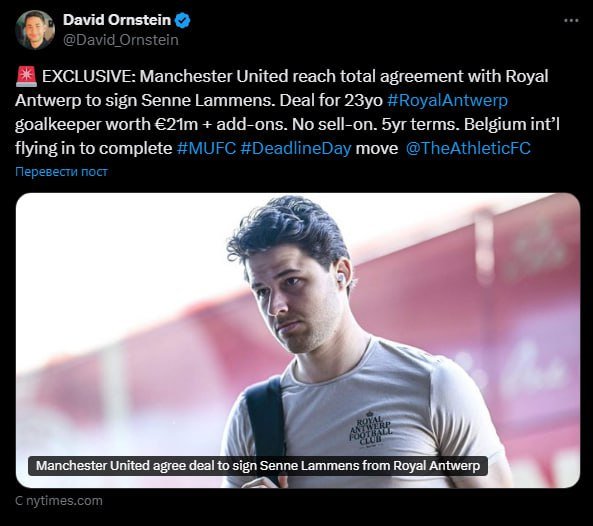The width and height of the screenshot is (593, 526).
Task: Open the David Ornstein display name
Action: click(x=117, y=20)
